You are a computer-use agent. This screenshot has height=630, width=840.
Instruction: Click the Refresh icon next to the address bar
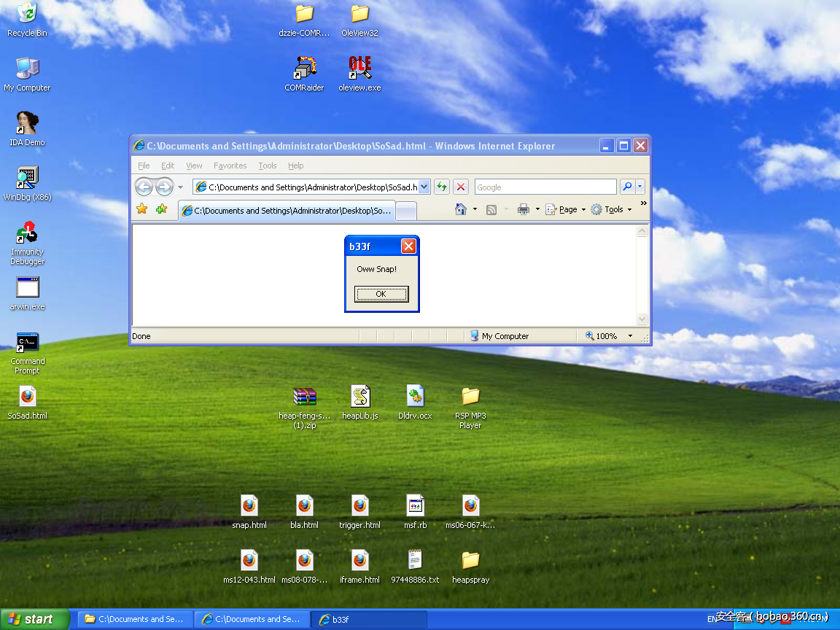click(x=441, y=187)
